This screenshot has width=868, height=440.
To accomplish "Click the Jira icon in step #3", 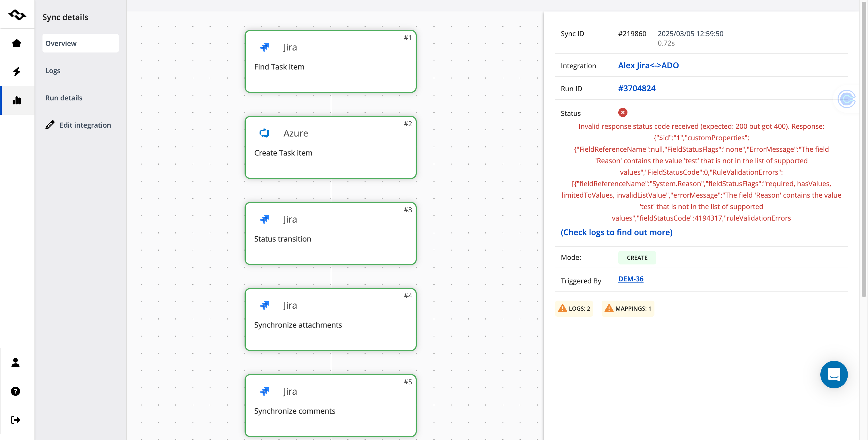I will coord(265,219).
